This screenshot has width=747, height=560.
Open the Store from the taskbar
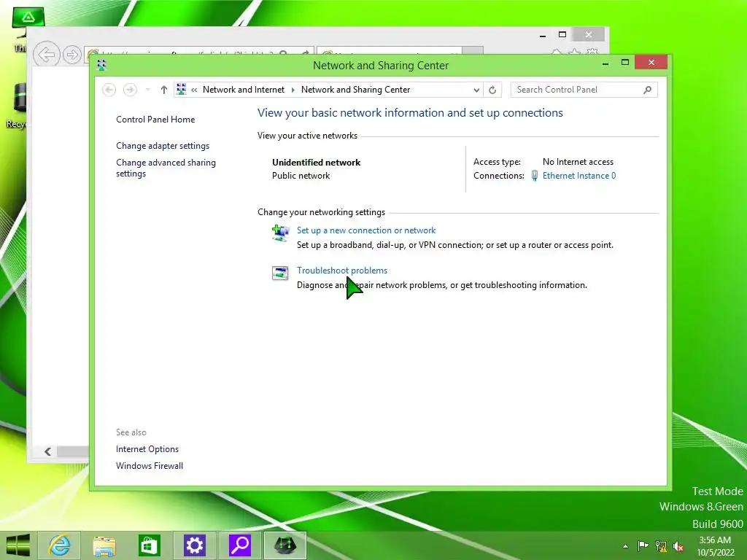[149, 545]
